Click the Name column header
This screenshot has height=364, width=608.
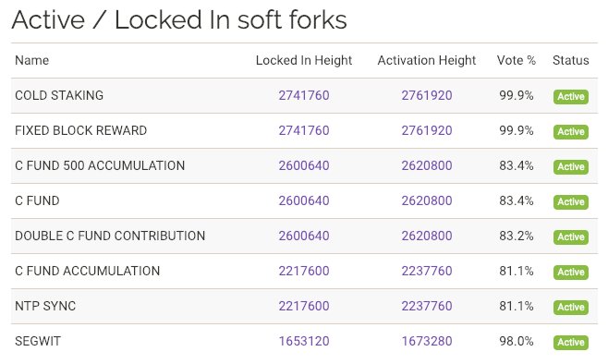pos(31,60)
